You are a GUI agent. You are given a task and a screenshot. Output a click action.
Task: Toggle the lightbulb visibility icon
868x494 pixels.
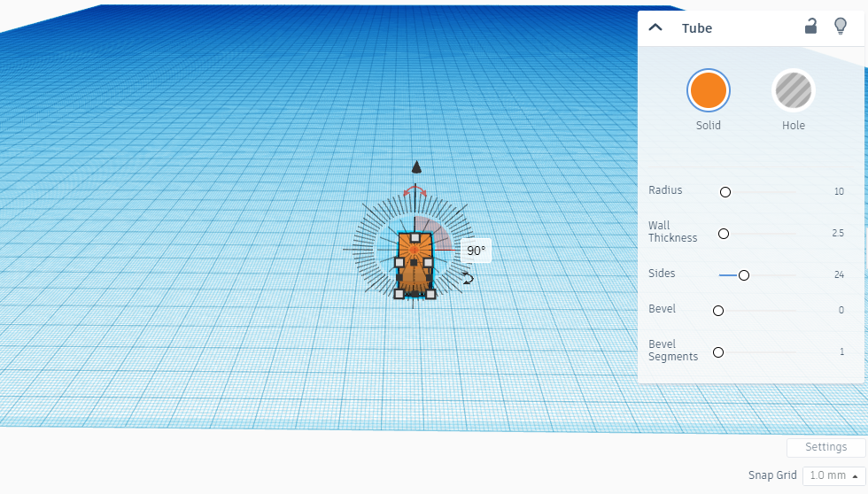coord(841,26)
